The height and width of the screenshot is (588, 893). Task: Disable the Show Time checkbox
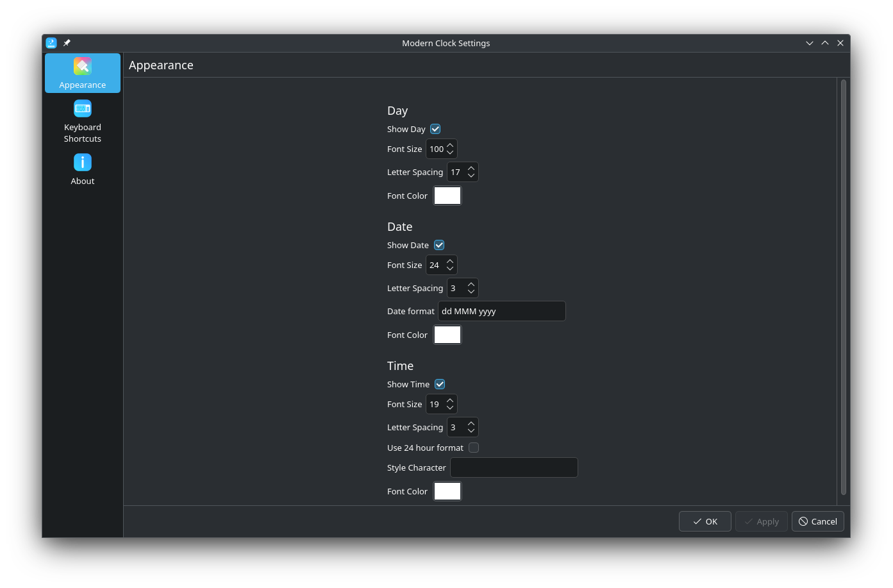coord(440,384)
